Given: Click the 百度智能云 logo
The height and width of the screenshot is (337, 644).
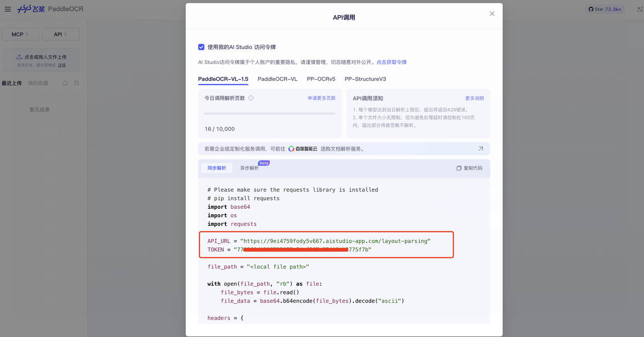Looking at the screenshot, I should (303, 149).
